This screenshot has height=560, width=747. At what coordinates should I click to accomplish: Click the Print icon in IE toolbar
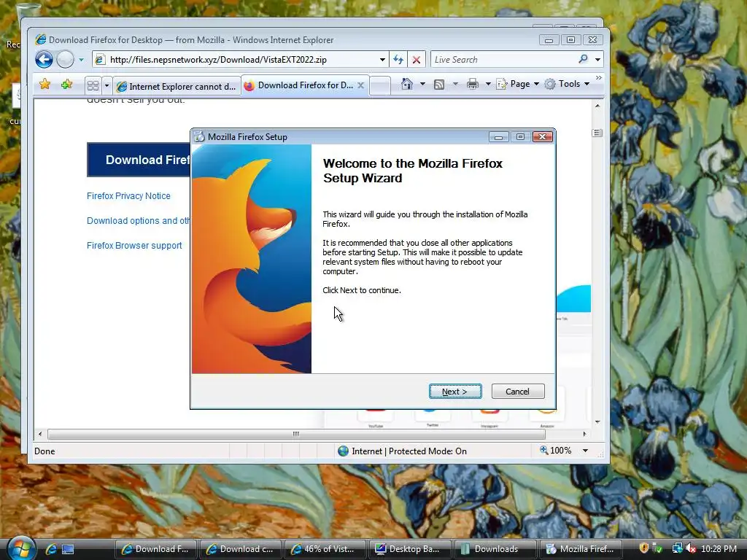473,85
